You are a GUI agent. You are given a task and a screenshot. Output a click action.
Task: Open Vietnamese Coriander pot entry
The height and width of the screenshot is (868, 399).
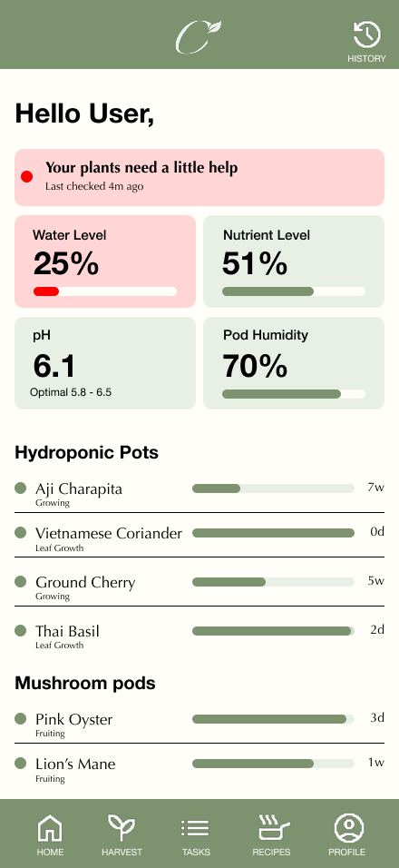(x=199, y=538)
